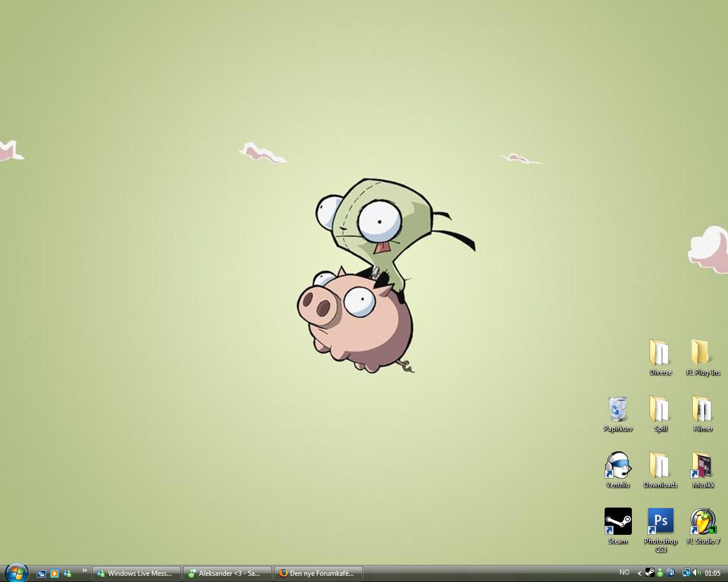Click the NO language indicator
This screenshot has height=582, width=728.
(624, 572)
